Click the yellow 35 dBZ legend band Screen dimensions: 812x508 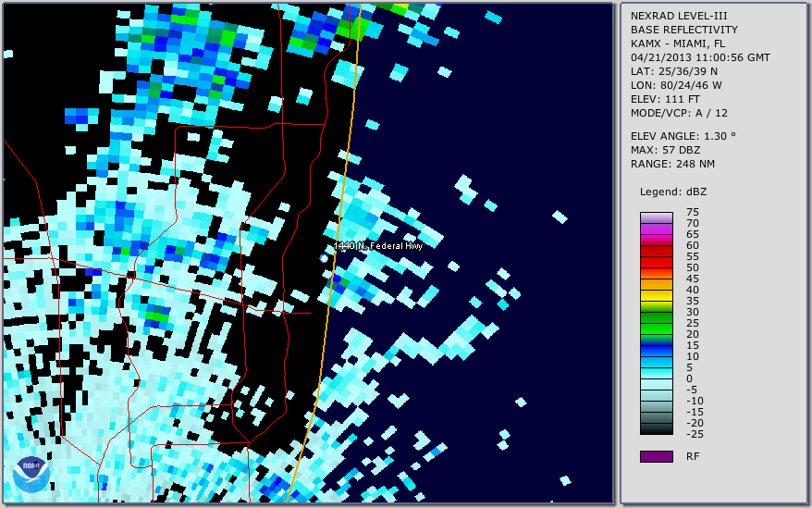(x=657, y=296)
